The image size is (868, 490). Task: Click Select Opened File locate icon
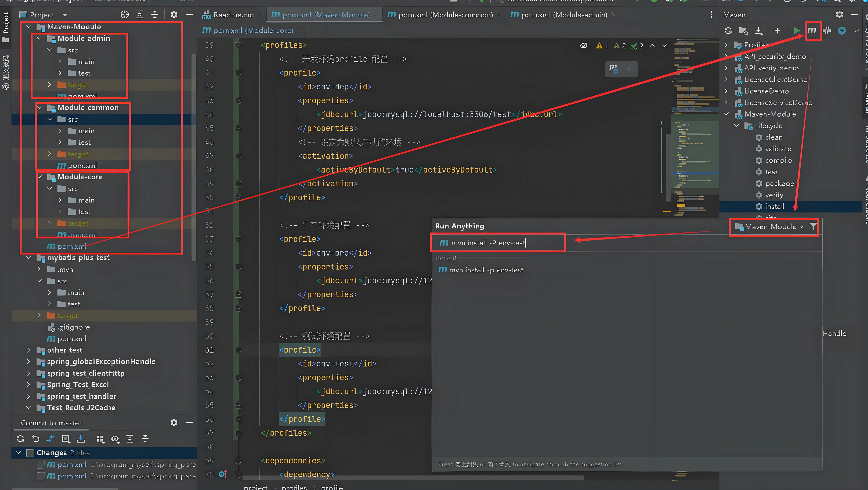[125, 15]
